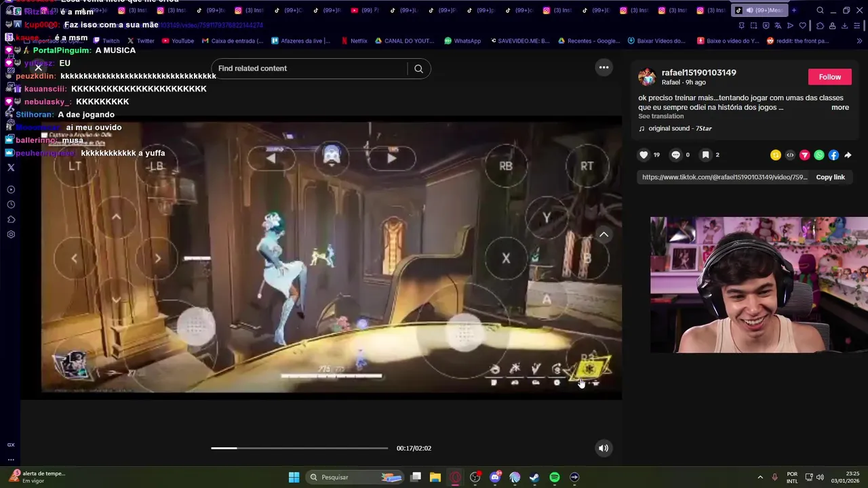Switch input language POR INTL
This screenshot has height=488, width=868.
(792, 477)
